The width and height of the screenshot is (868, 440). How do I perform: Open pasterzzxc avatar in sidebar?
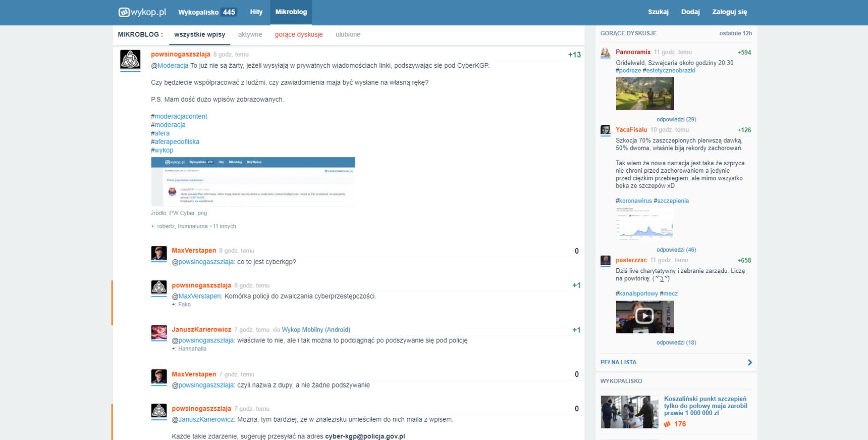pyautogui.click(x=606, y=260)
